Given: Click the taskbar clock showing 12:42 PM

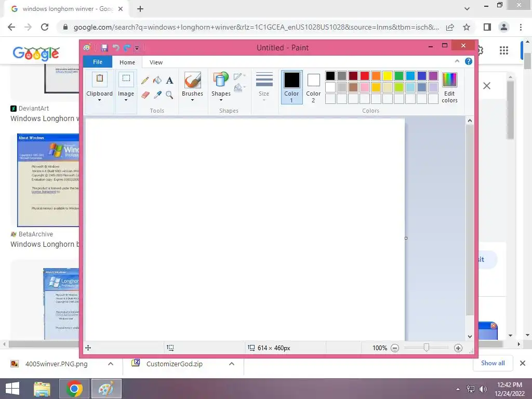Looking at the screenshot, I should [x=509, y=389].
